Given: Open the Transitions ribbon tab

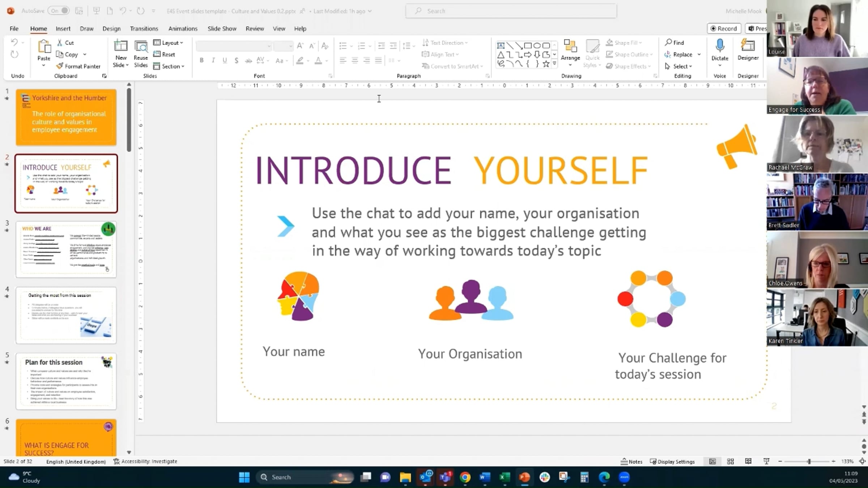Looking at the screenshot, I should point(144,29).
